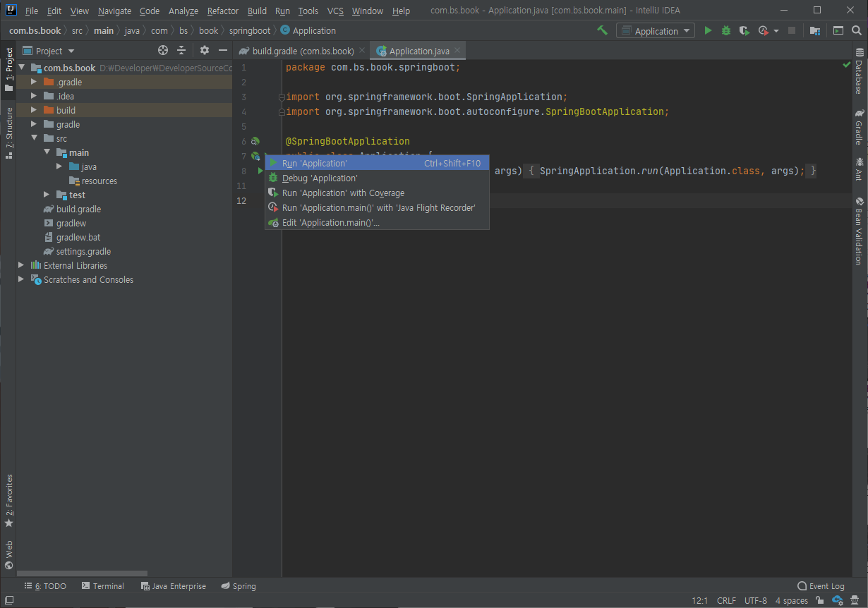Toggle the Z: Structure tool window button

8,133
